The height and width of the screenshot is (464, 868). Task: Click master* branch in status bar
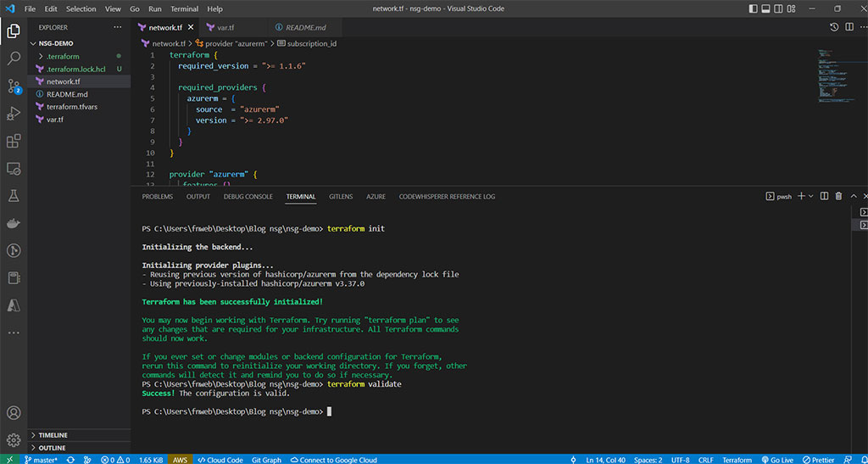(x=41, y=460)
